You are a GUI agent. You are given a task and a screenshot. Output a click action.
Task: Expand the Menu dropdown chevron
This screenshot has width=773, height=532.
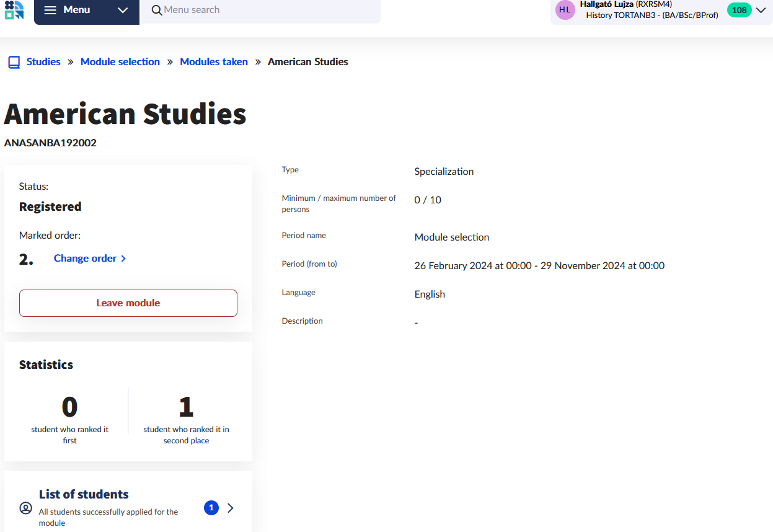pyautogui.click(x=123, y=11)
